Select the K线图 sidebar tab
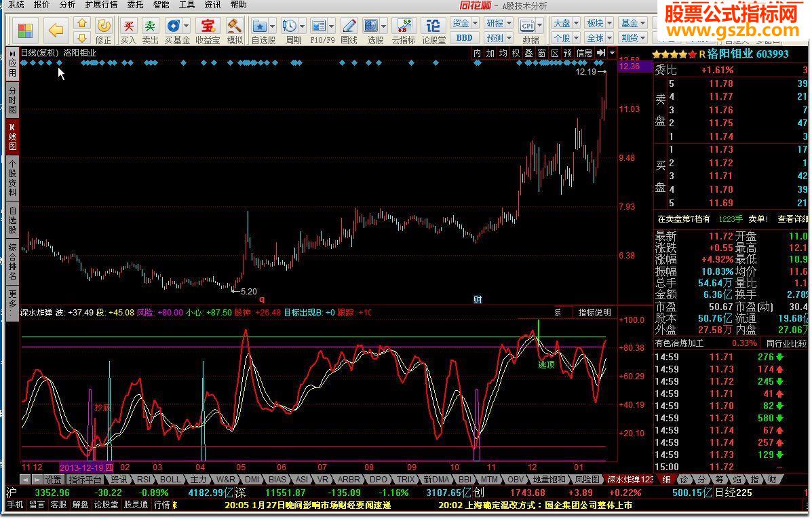 click(12, 137)
